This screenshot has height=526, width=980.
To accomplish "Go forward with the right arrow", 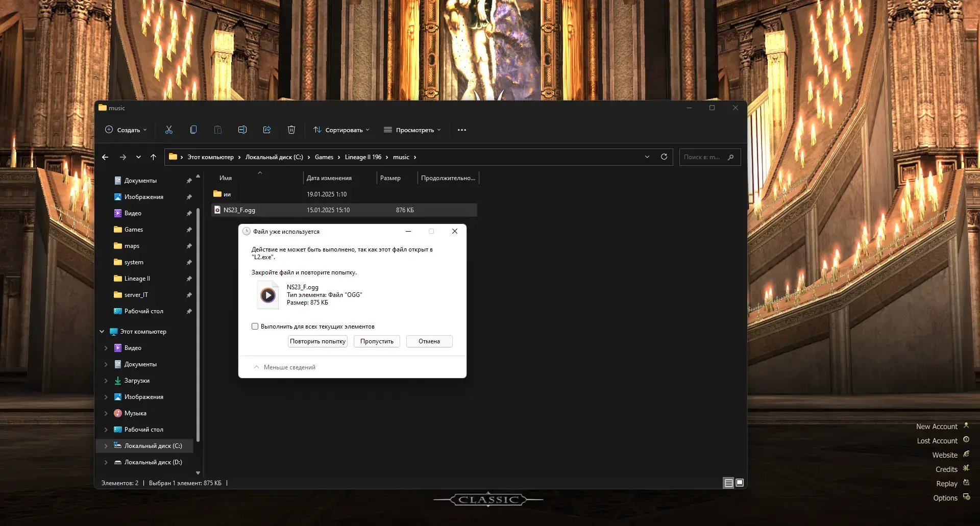I will 123,157.
